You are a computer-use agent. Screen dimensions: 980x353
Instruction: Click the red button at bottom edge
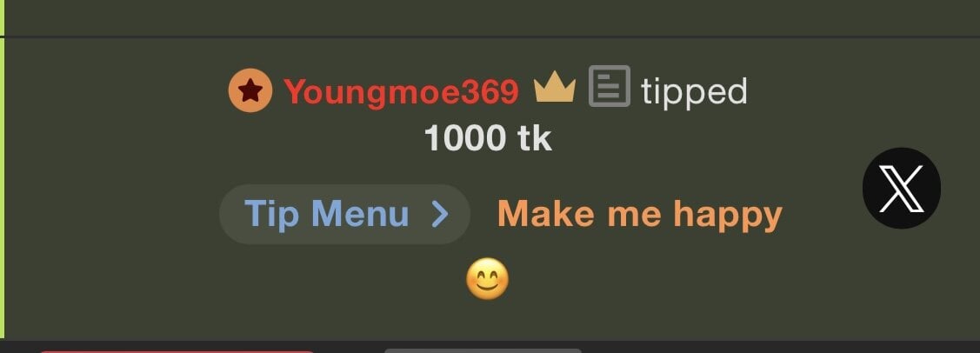coord(177,352)
